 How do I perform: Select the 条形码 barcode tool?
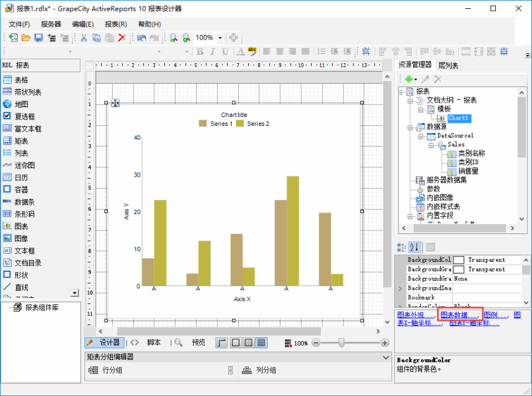pyautogui.click(x=24, y=214)
